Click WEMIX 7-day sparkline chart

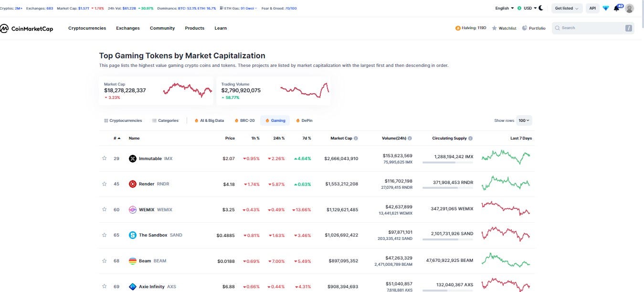[506, 208]
